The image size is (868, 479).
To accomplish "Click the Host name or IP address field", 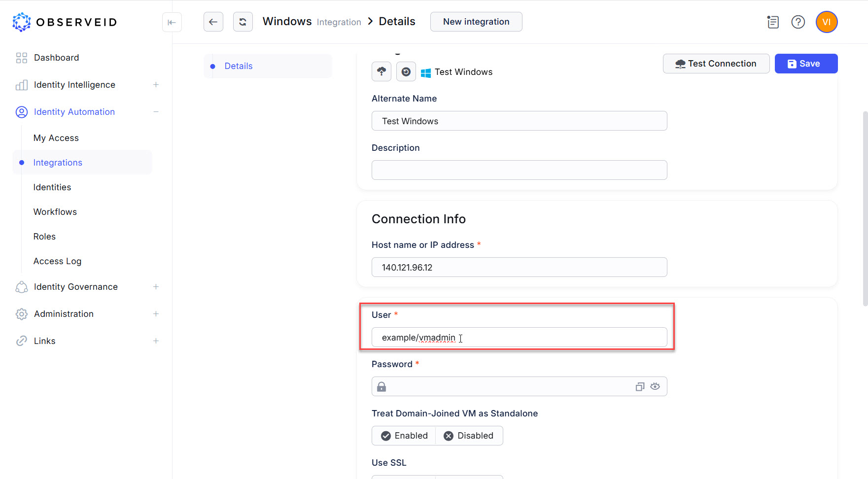I will coord(519,267).
